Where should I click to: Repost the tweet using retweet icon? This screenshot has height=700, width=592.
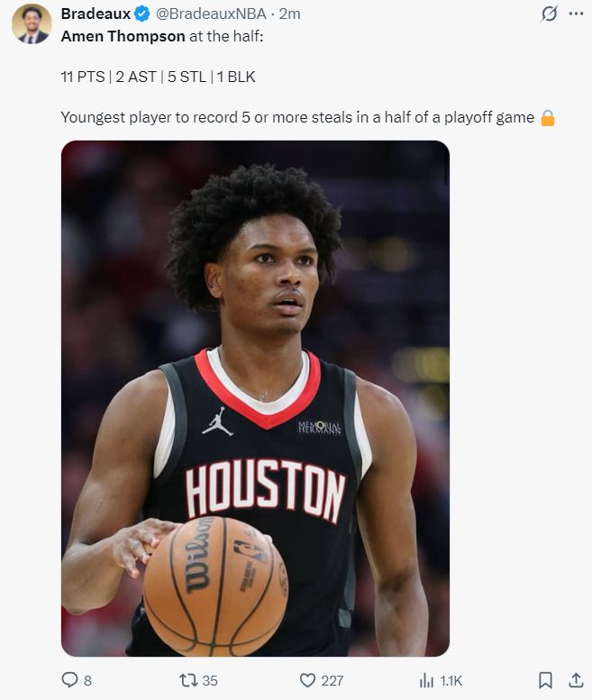click(x=188, y=680)
